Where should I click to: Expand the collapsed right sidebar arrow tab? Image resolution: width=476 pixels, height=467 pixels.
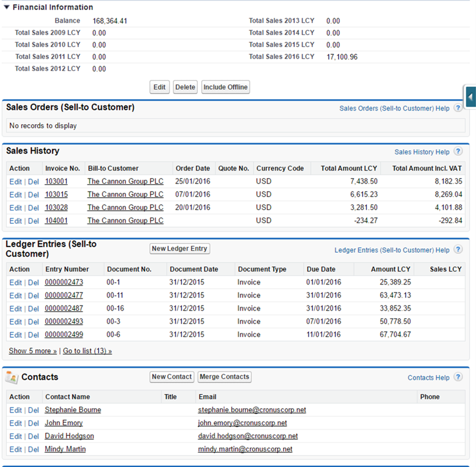pyautogui.click(x=470, y=97)
